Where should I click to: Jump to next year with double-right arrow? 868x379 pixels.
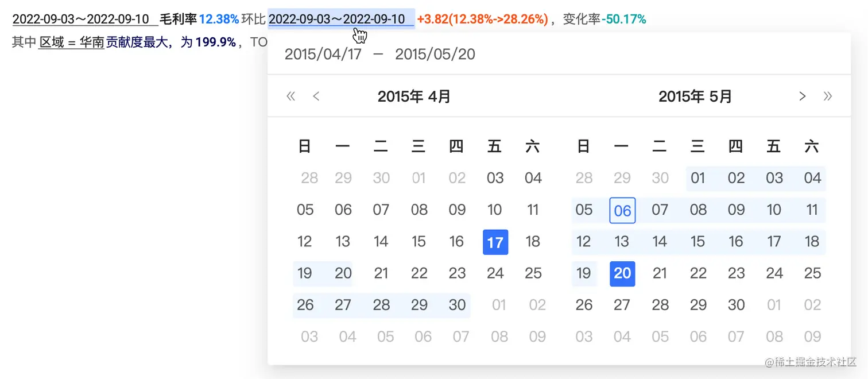[828, 96]
